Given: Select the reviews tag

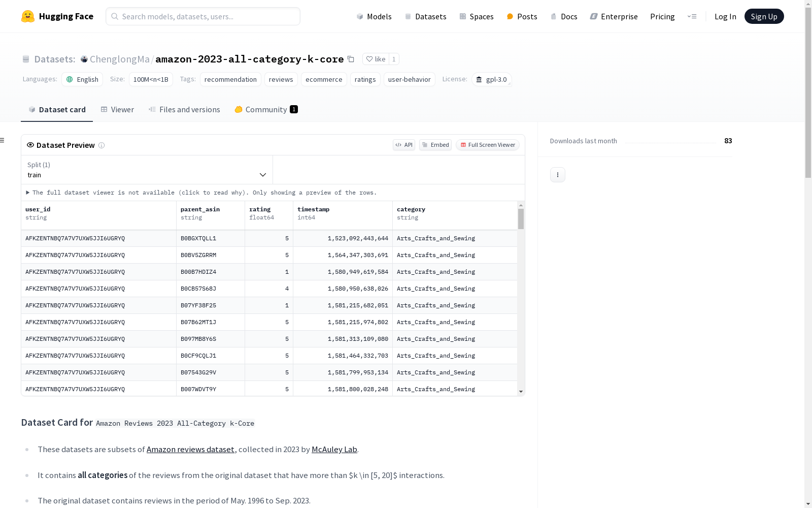Looking at the screenshot, I should [x=281, y=79].
